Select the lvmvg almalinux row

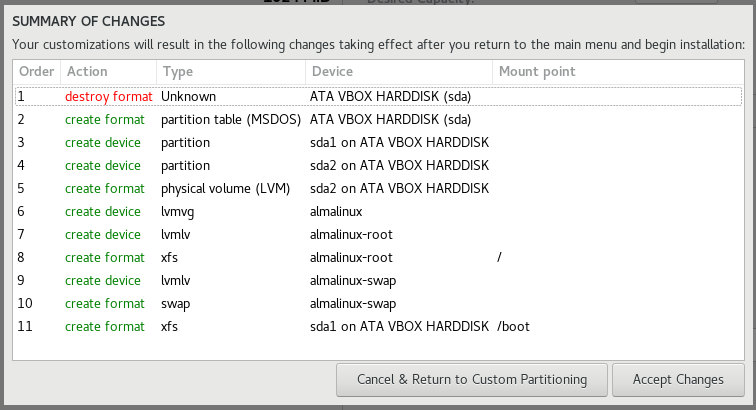point(378,212)
